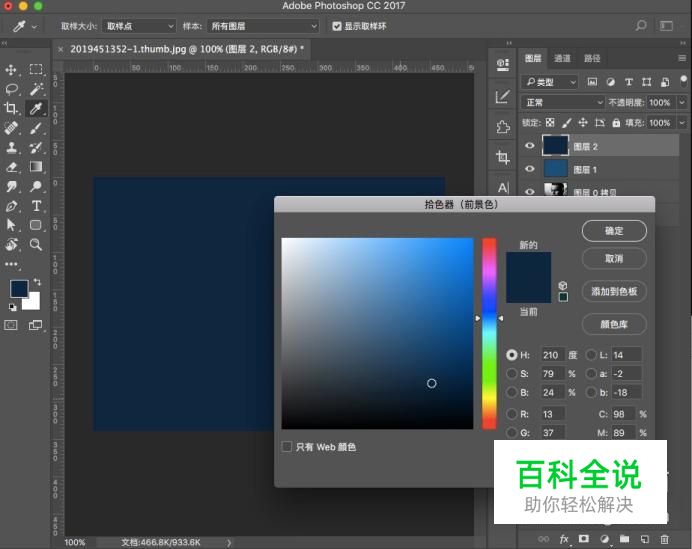692x549 pixels.
Task: Select the Pen tool
Action: pyautogui.click(x=11, y=206)
